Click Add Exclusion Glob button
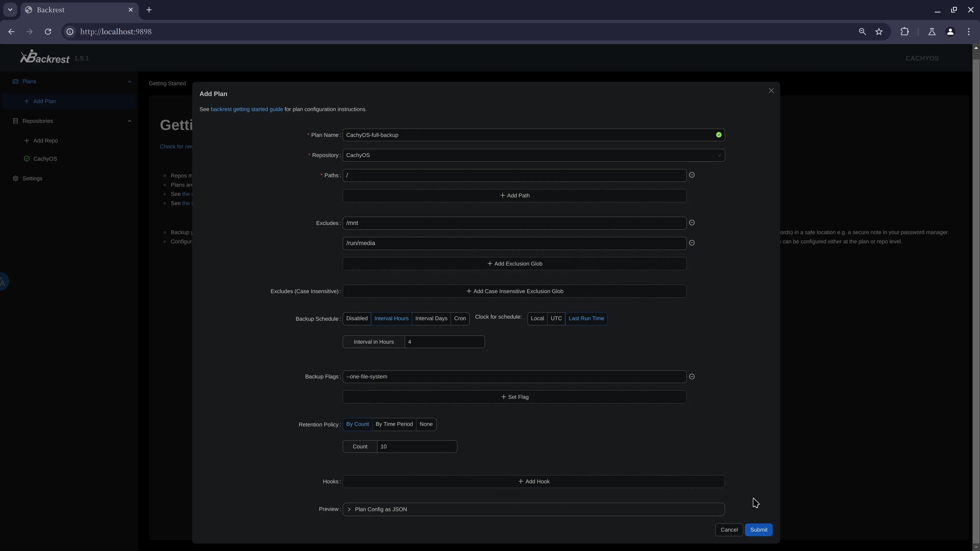This screenshot has height=551, width=980. pyautogui.click(x=514, y=264)
